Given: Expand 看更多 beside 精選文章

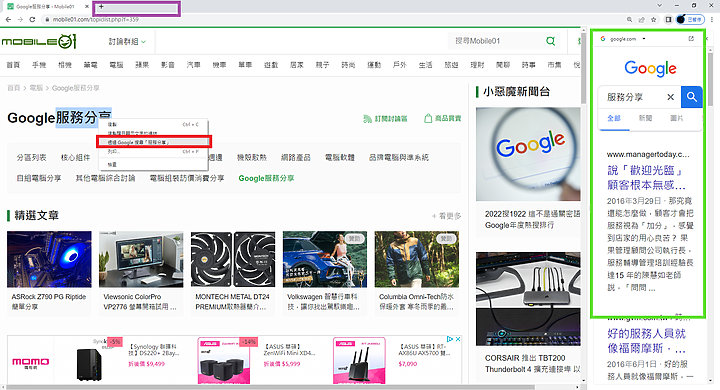Looking at the screenshot, I should pyautogui.click(x=446, y=215).
